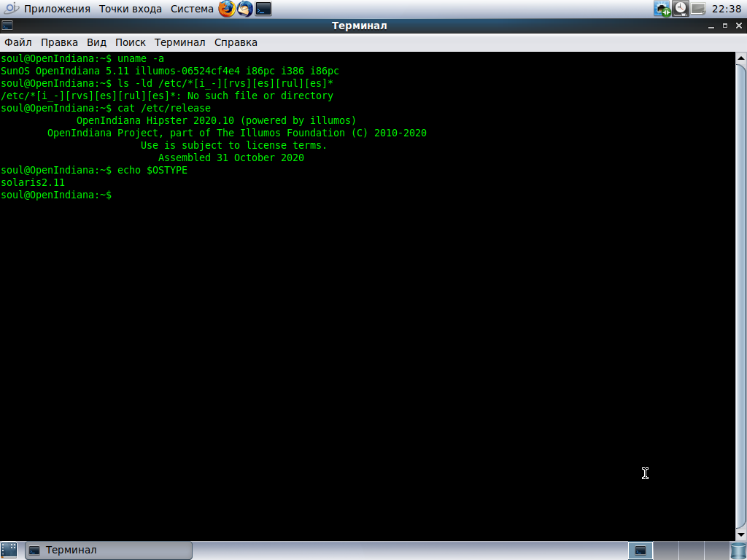Screen dimensions: 747x560
Task: Open the Система menu
Action: point(192,9)
